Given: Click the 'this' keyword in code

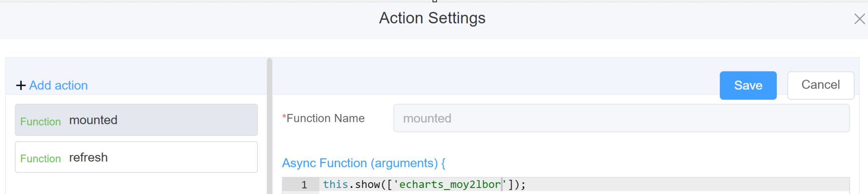Looking at the screenshot, I should pos(335,185).
